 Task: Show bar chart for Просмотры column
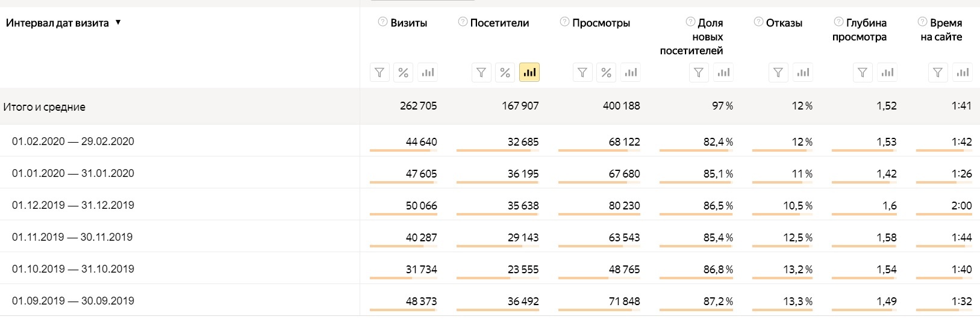click(x=631, y=73)
